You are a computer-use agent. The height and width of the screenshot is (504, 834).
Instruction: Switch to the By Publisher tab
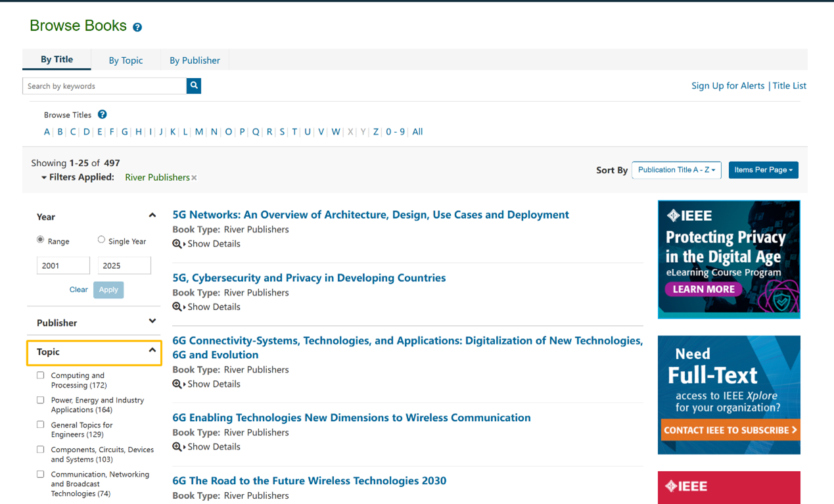195,60
